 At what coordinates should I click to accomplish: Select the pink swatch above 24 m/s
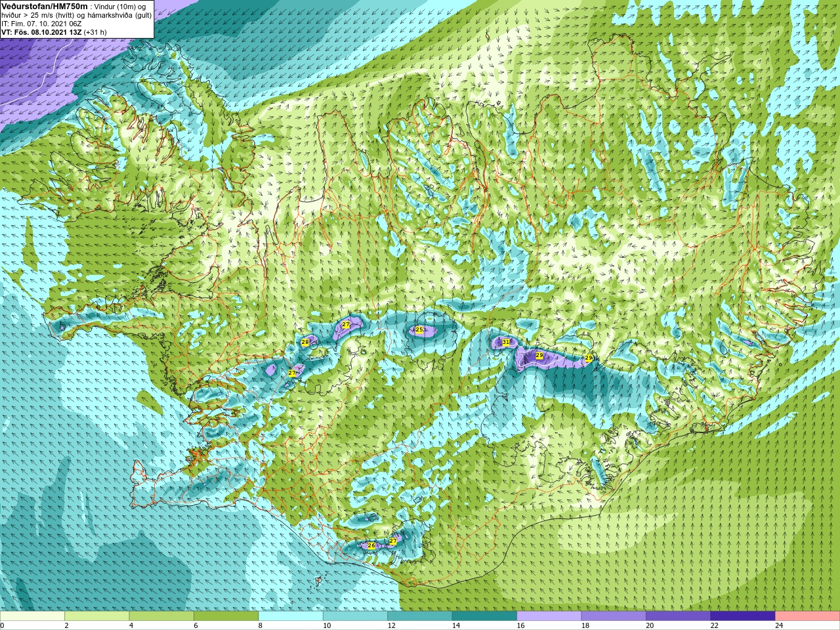(808, 616)
